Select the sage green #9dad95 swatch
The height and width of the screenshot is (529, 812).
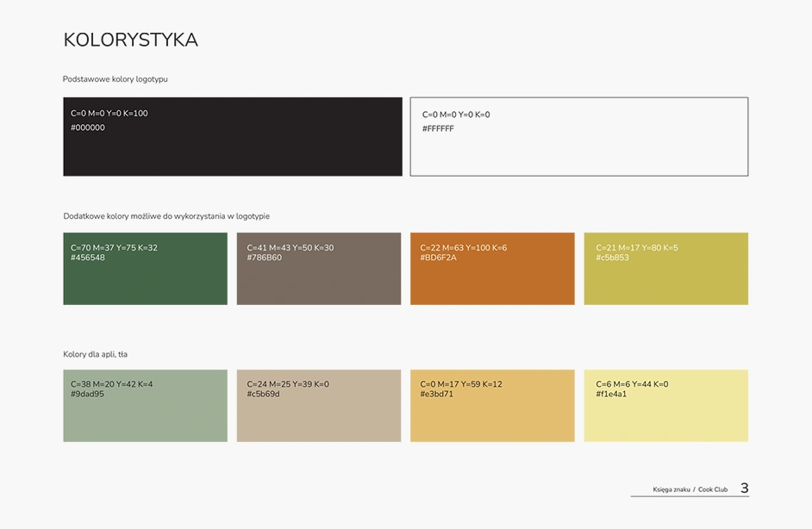(x=145, y=415)
